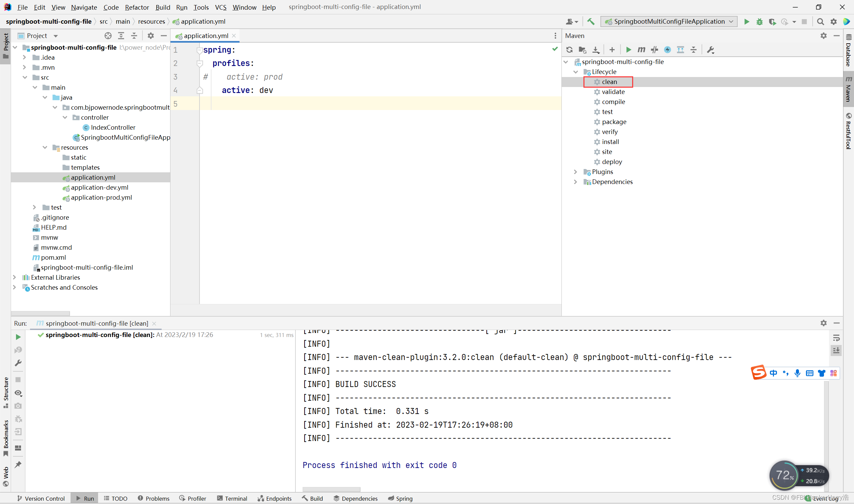Screen dimensions: 854x504
Task: Toggle Structure side tool window
Action: [x=6, y=392]
